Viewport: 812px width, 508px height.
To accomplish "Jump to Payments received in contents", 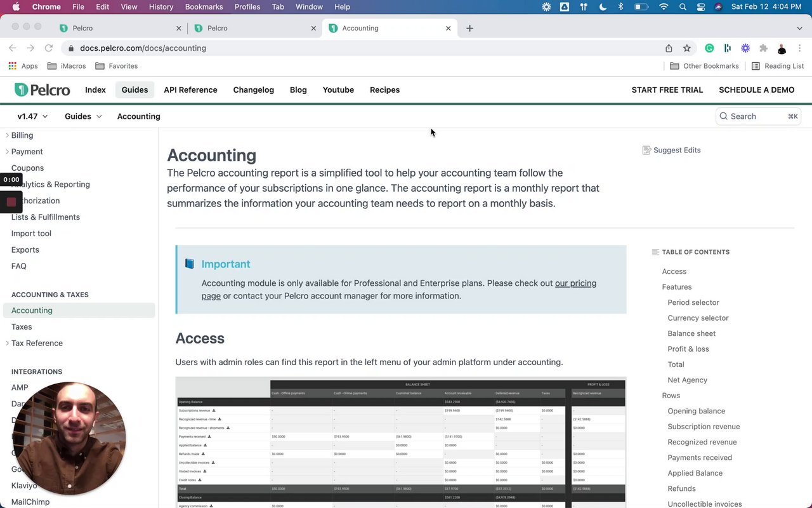I will (x=700, y=458).
